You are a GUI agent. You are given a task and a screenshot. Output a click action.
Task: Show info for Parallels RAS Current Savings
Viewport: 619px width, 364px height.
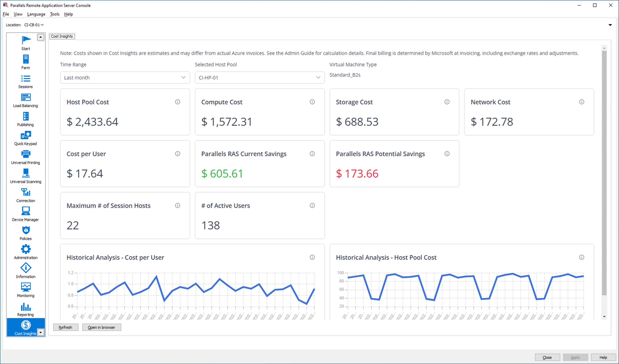coord(312,154)
